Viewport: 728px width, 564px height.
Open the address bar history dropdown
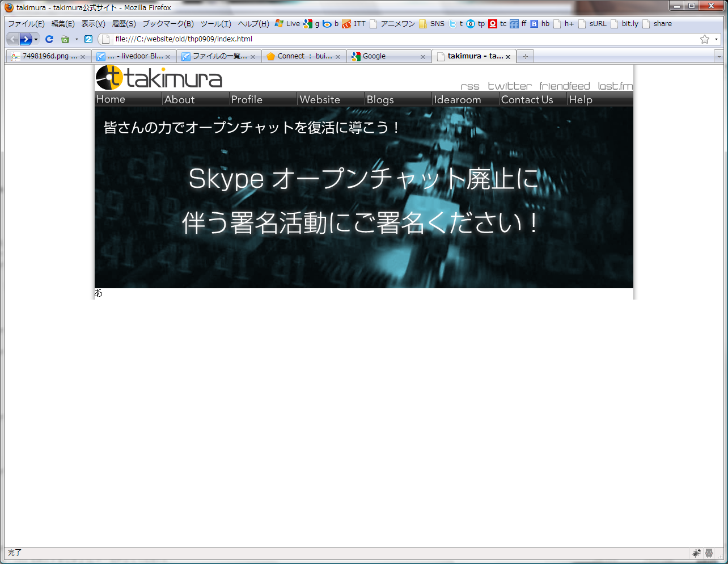tap(716, 39)
